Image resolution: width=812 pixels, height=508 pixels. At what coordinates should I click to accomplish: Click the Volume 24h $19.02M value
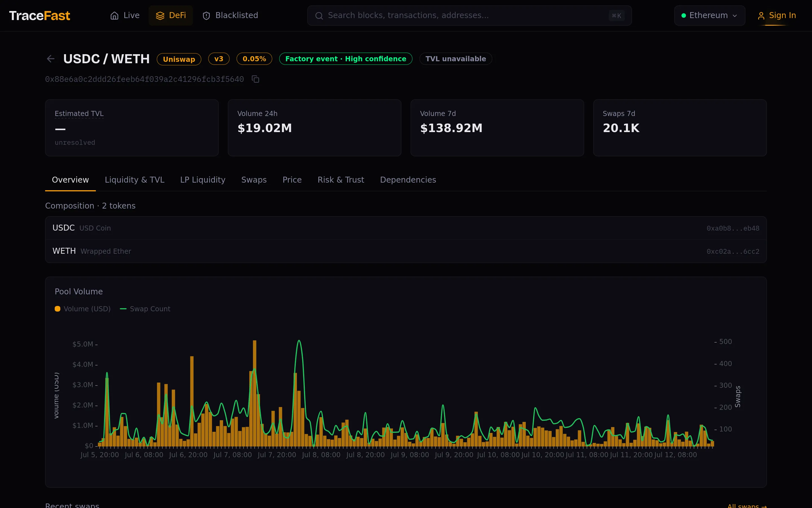click(264, 128)
